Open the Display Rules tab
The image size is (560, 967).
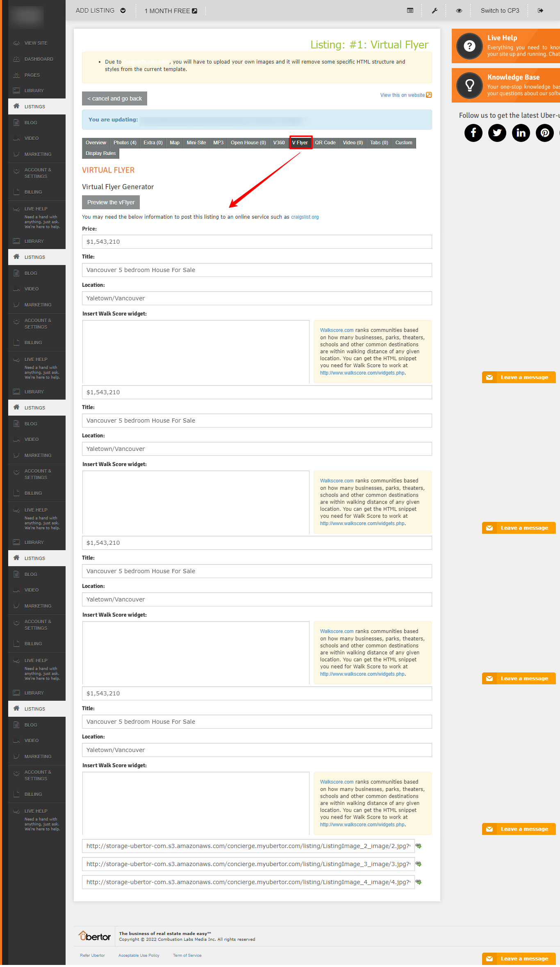[100, 153]
